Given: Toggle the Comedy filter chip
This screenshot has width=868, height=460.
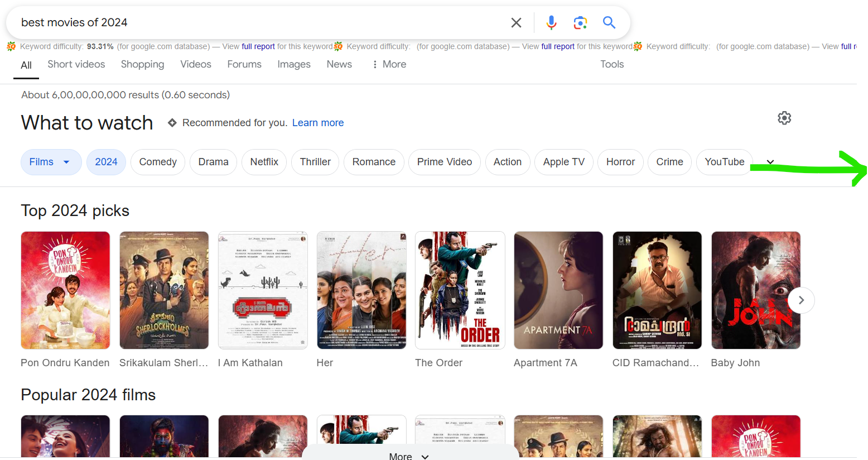Looking at the screenshot, I should 158,162.
